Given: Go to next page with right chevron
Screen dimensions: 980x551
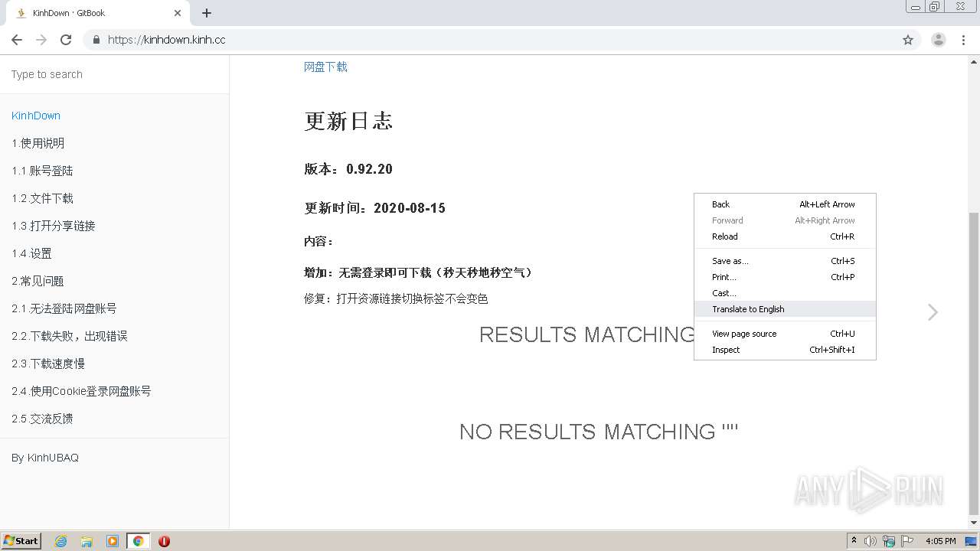Looking at the screenshot, I should click(x=933, y=311).
